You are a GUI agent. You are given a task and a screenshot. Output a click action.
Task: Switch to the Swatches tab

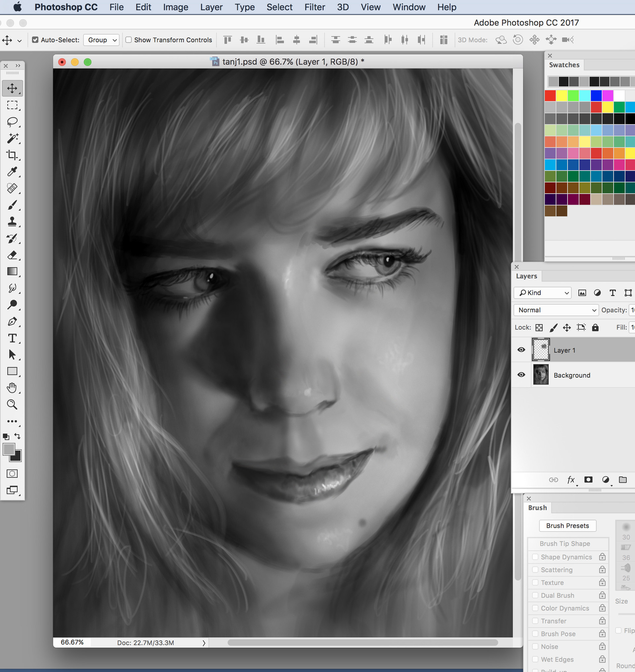(564, 65)
